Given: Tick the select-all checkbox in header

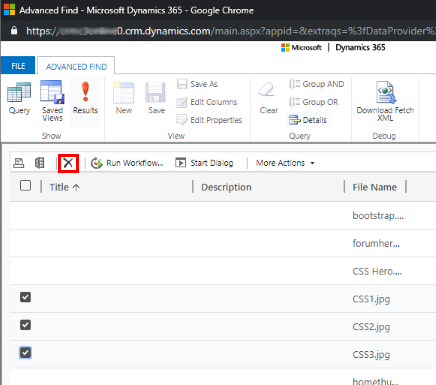Looking at the screenshot, I should tap(25, 185).
